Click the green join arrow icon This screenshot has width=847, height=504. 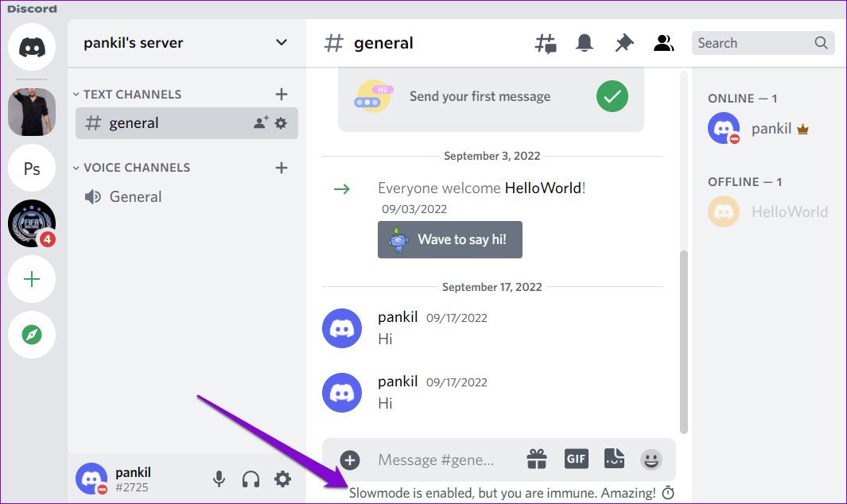342,189
